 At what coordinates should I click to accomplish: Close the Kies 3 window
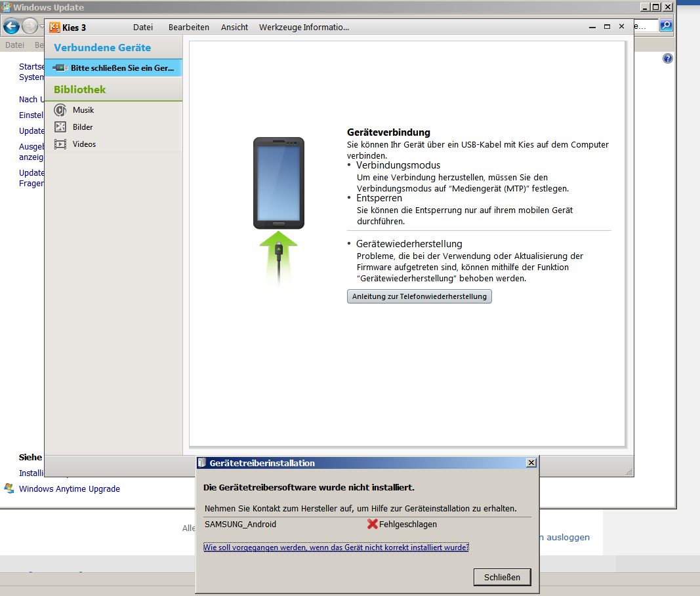(621, 27)
